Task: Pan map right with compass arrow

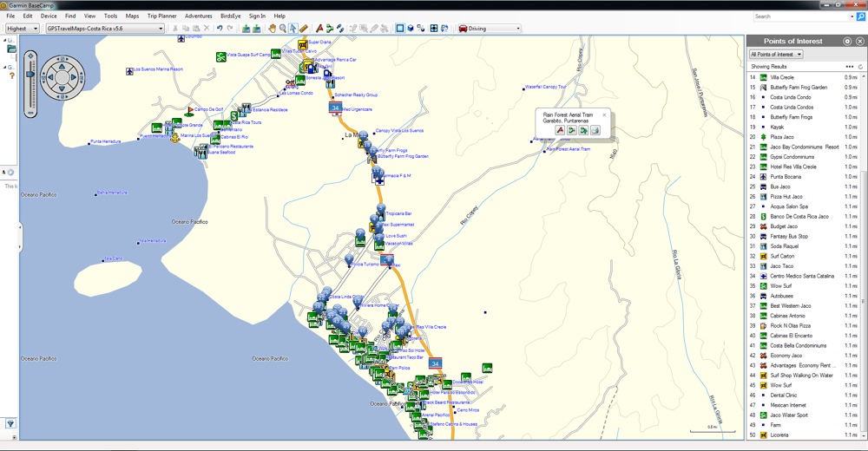Action: pyautogui.click(x=74, y=77)
